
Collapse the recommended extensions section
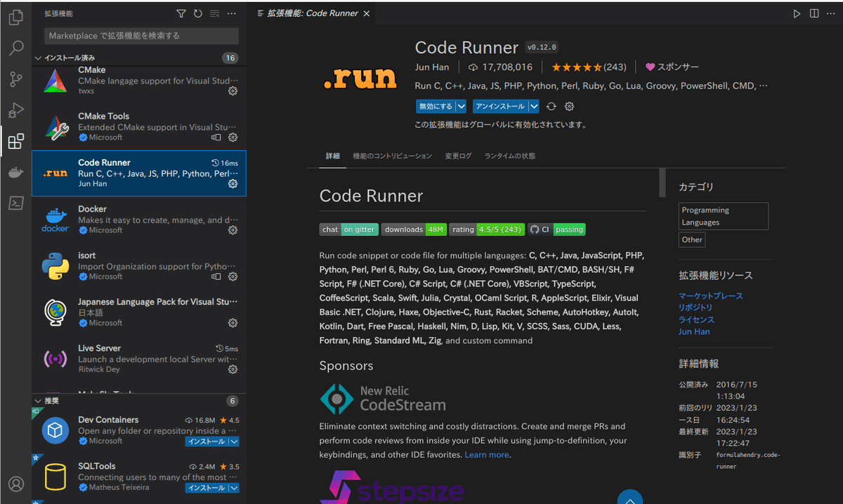point(38,401)
